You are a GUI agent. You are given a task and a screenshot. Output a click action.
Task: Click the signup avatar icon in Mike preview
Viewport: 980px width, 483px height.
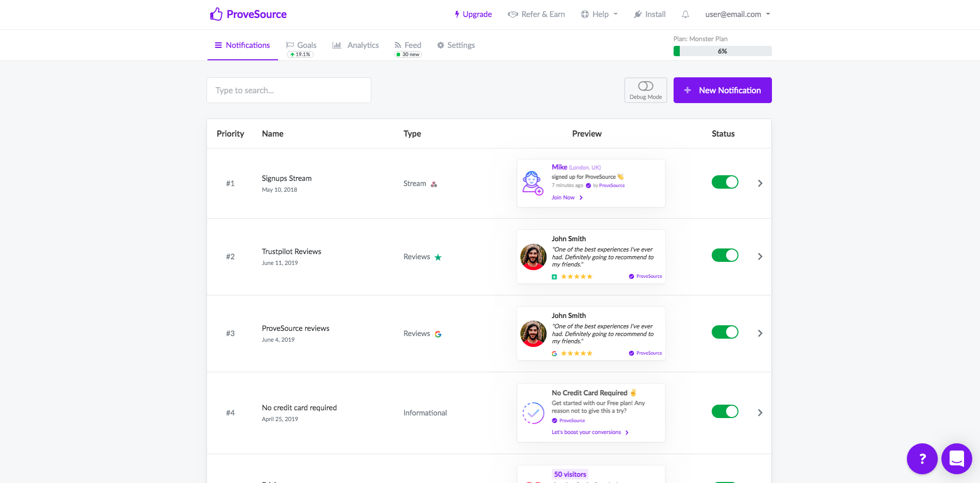coord(533,183)
